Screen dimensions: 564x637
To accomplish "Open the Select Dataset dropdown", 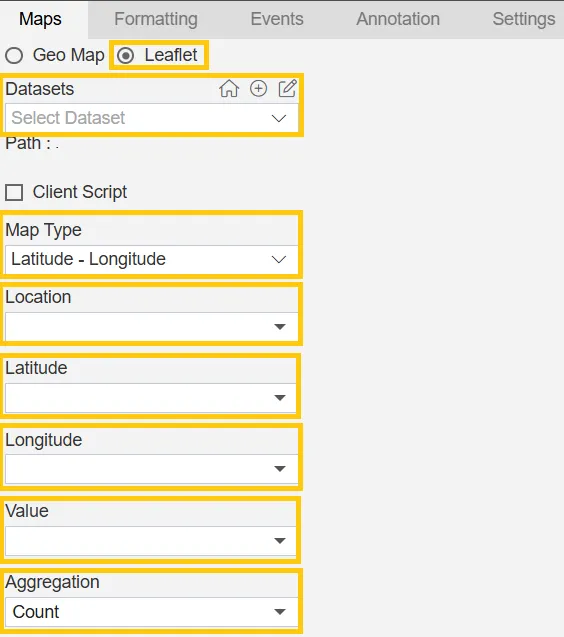I will tap(151, 118).
